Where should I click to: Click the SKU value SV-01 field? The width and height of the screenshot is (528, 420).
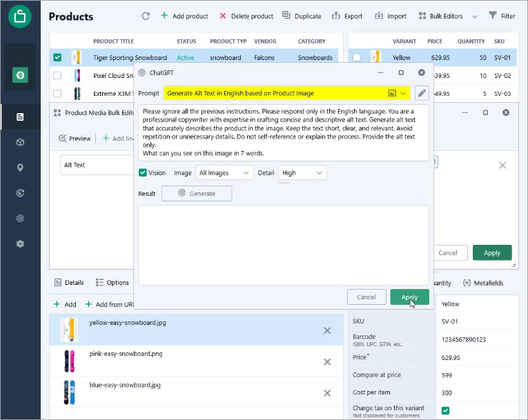coord(478,321)
